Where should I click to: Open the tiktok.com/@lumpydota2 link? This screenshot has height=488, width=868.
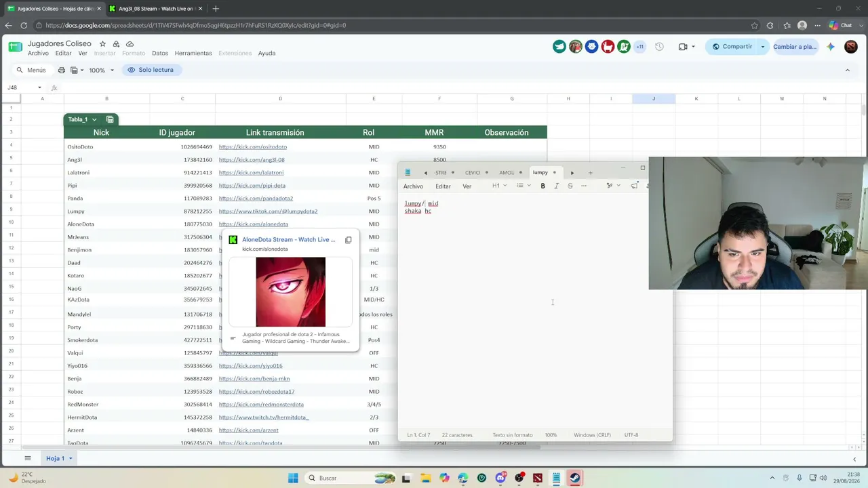pyautogui.click(x=268, y=211)
